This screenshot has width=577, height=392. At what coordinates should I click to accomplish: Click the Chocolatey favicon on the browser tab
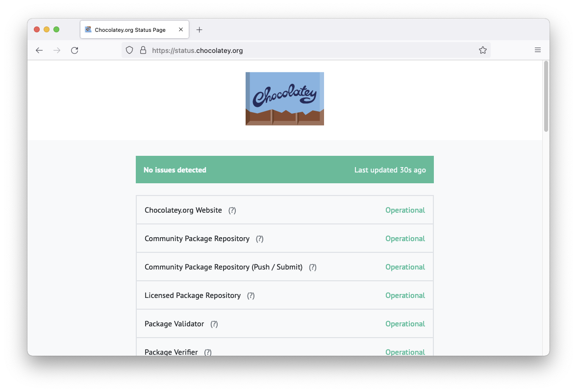(89, 29)
